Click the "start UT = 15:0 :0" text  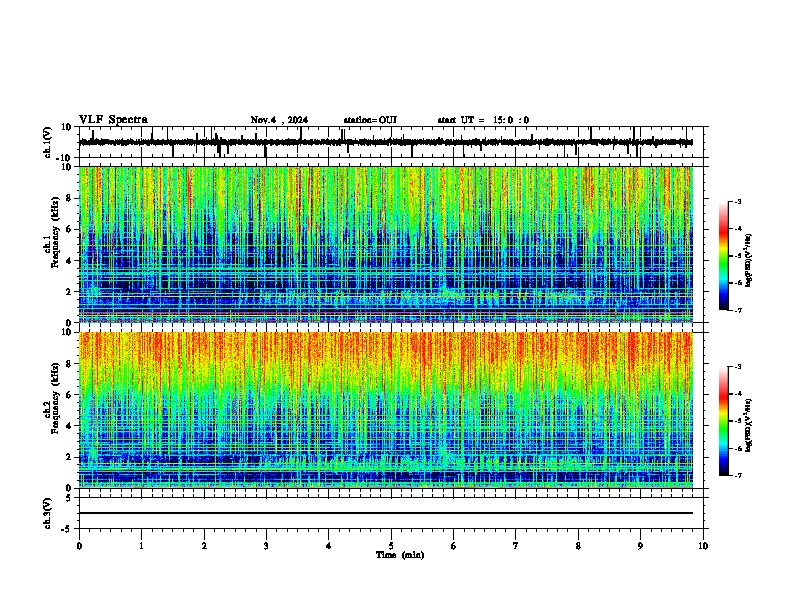pos(483,120)
